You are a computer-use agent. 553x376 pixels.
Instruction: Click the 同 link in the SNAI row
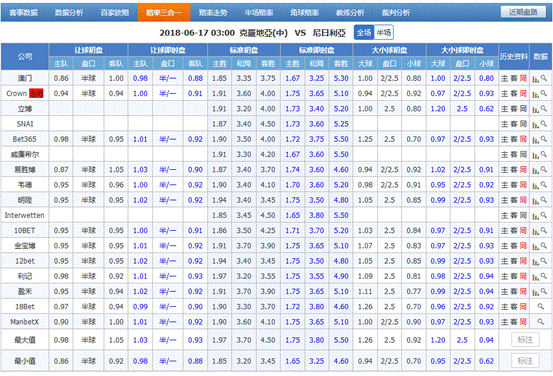[523, 124]
